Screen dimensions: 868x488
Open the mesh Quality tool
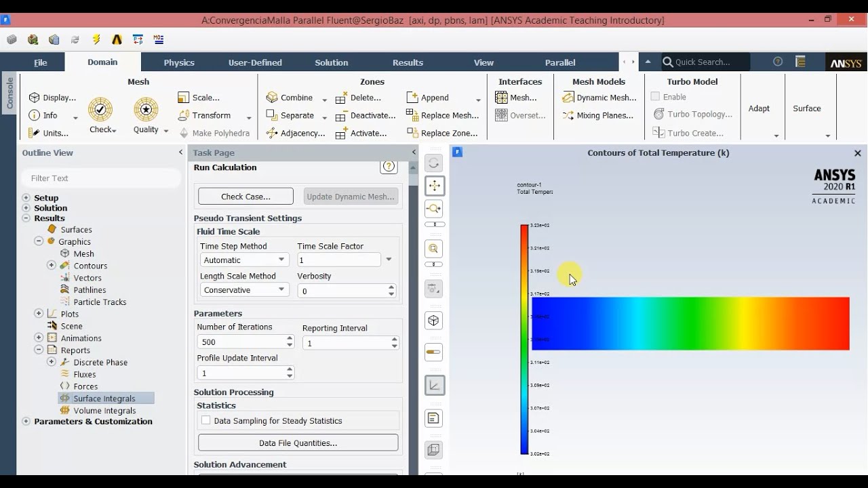click(146, 115)
